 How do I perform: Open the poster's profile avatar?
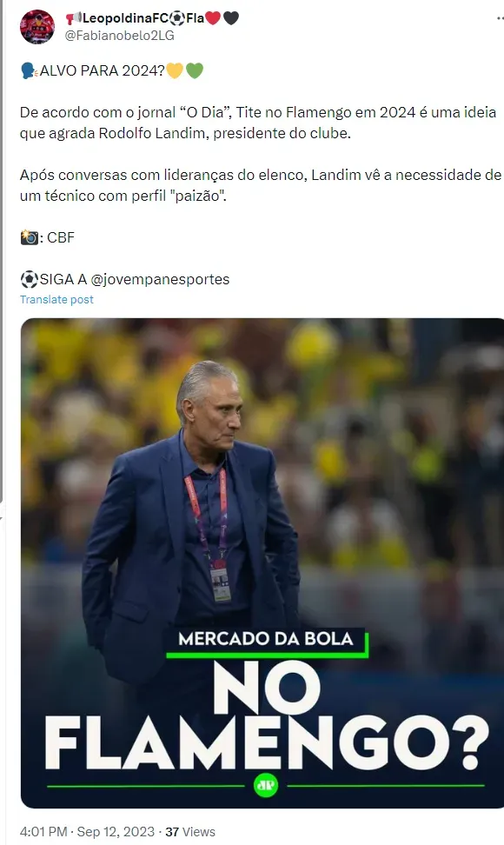pyautogui.click(x=37, y=26)
